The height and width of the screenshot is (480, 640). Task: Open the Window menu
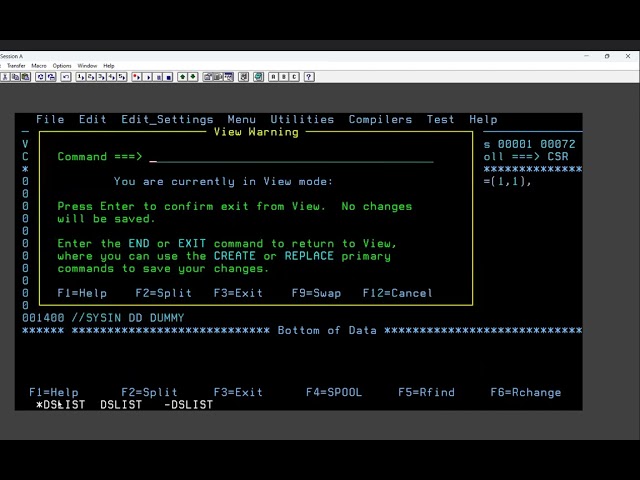87,66
